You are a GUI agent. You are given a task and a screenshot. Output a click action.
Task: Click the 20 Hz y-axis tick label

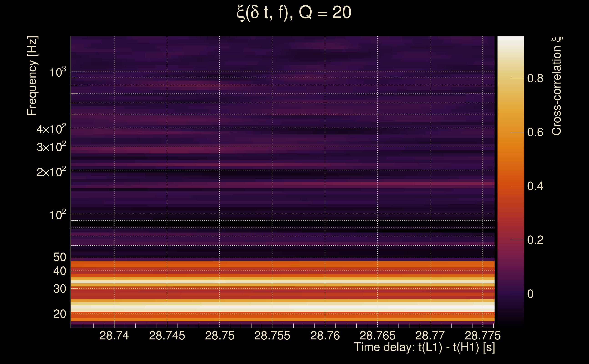tap(59, 314)
